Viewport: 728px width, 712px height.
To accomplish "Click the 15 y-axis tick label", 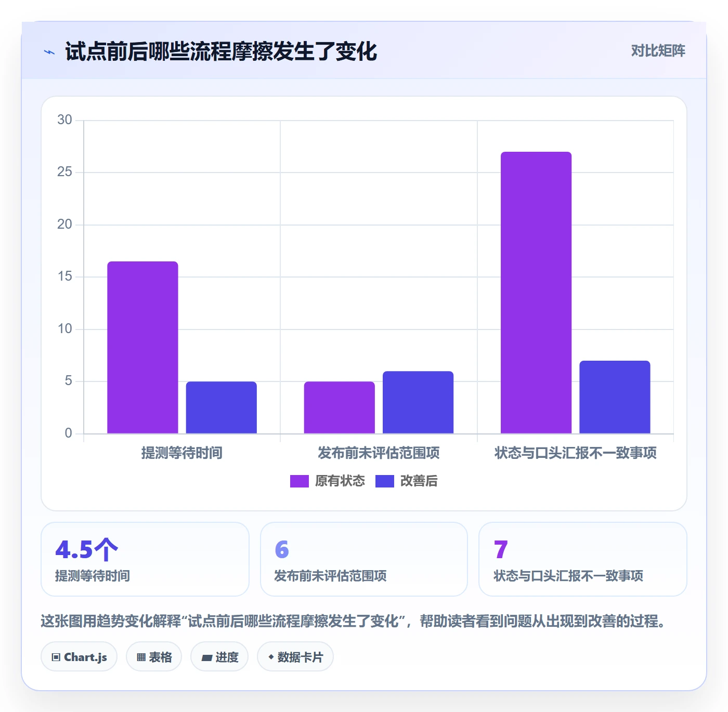I will pos(64,276).
